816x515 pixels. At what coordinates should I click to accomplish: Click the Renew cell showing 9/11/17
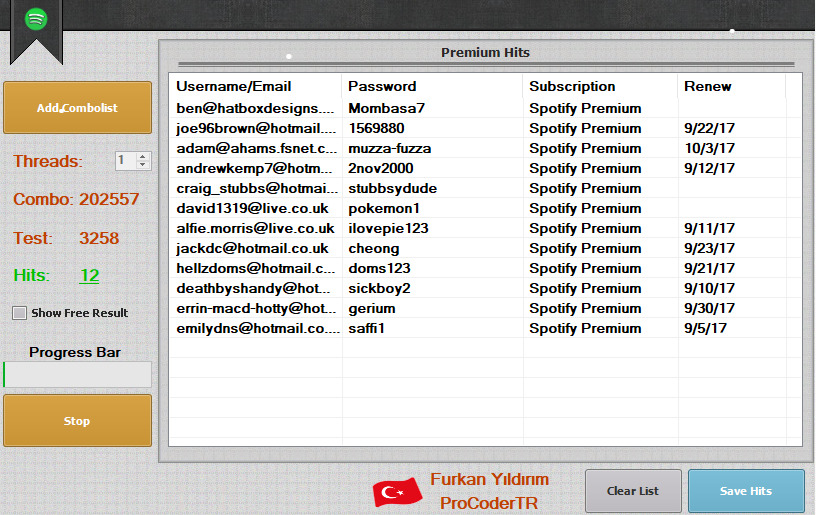tap(709, 228)
